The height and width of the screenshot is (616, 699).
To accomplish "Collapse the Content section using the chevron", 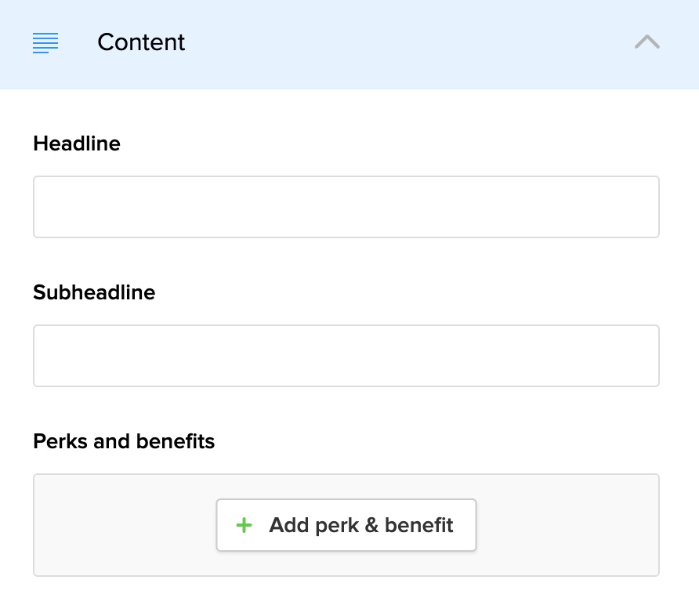I will point(646,42).
